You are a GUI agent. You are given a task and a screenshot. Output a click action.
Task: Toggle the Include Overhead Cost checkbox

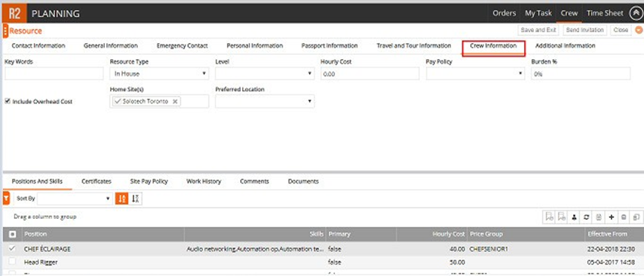(x=8, y=102)
